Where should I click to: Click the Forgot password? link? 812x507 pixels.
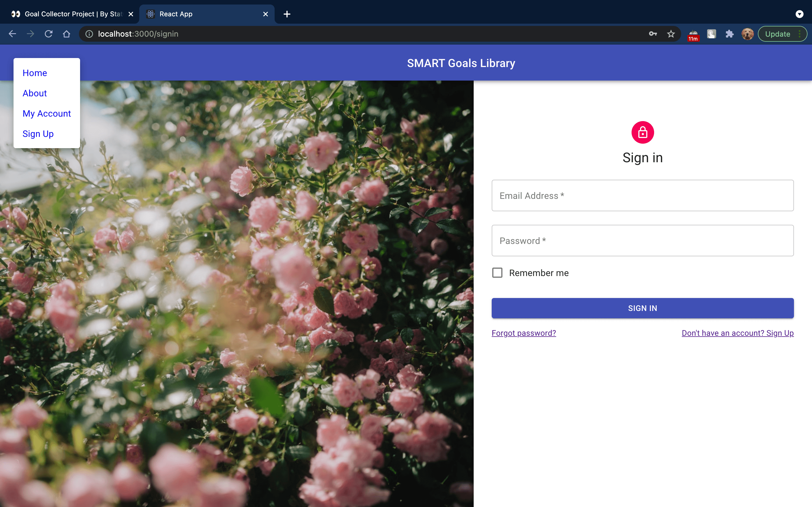click(x=524, y=333)
